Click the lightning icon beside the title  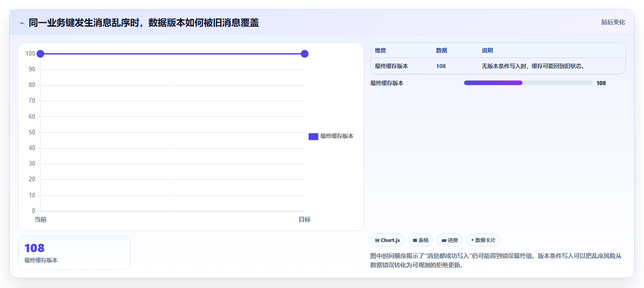pyautogui.click(x=22, y=23)
